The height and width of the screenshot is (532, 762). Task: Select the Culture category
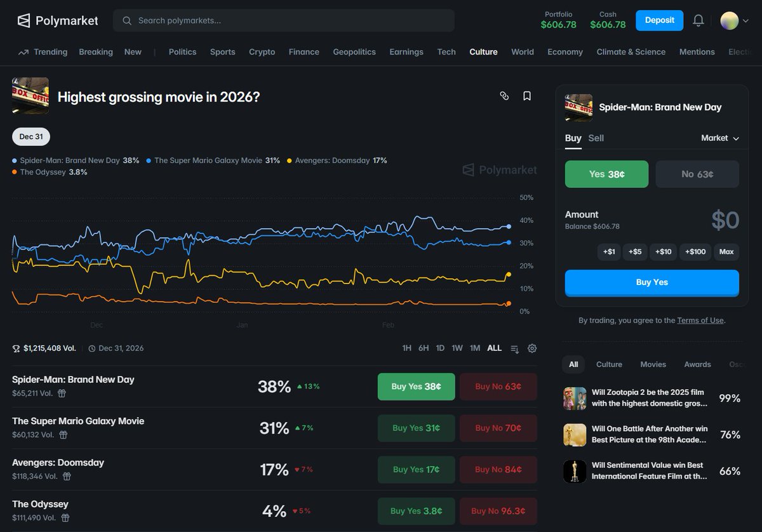pos(483,52)
